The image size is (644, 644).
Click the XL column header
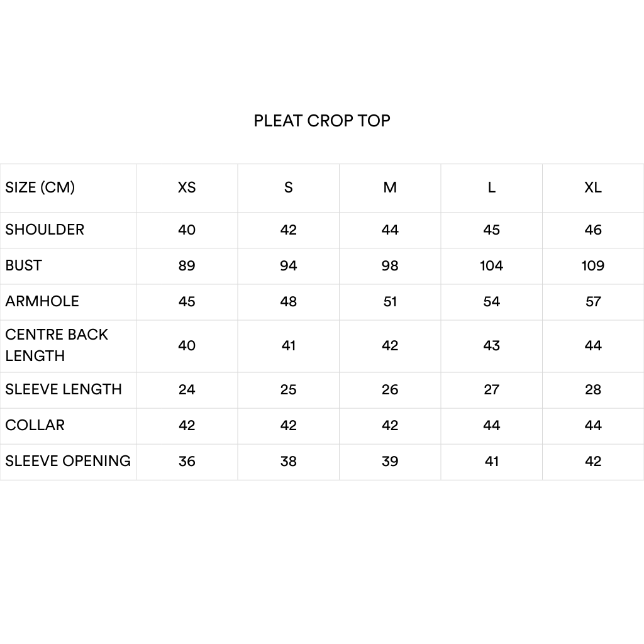pos(593,187)
